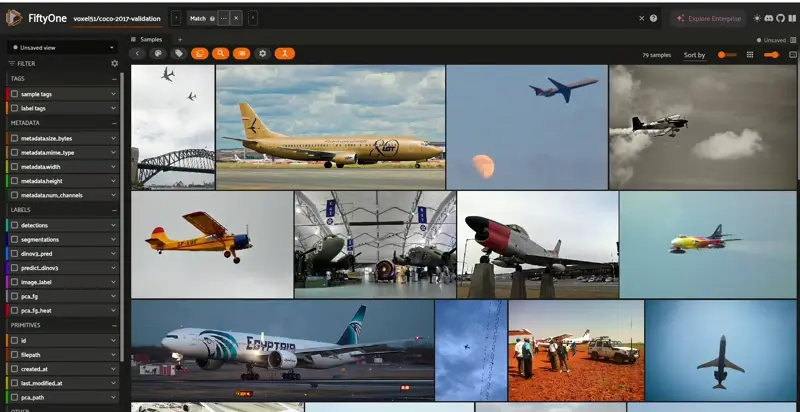
Task: Click the orange person model icon
Action: (285, 54)
